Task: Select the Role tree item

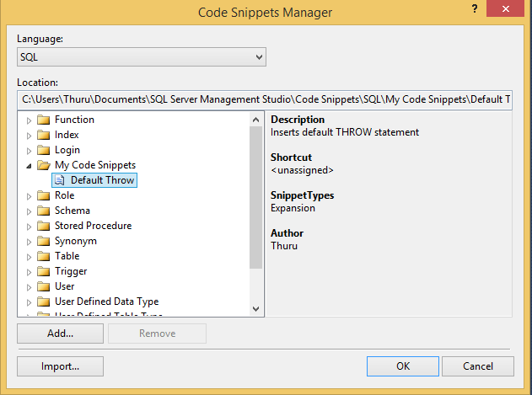Action: [x=64, y=195]
